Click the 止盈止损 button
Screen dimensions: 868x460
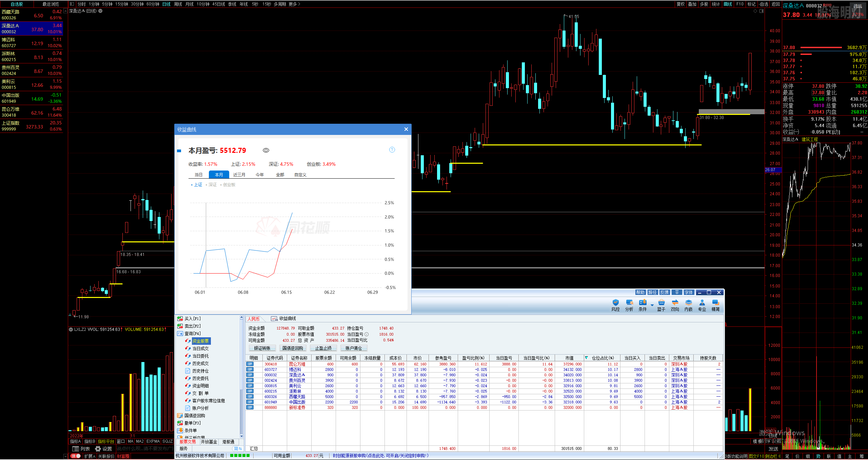pyautogui.click(x=323, y=348)
